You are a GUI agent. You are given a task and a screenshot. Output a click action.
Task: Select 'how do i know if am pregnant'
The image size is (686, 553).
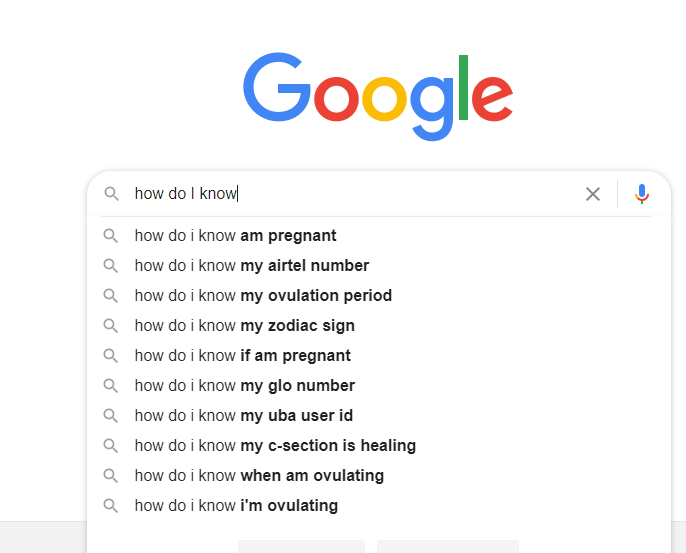click(243, 356)
